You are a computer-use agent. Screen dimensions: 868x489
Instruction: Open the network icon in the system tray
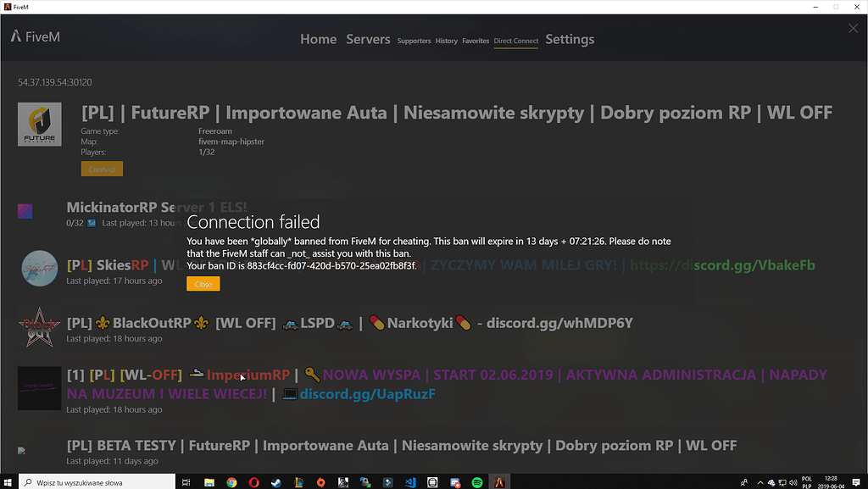[x=782, y=481]
